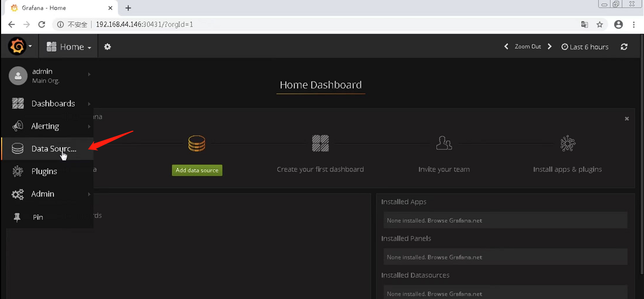
Task: Click the orange database icon above Add data source
Action: 197,143
